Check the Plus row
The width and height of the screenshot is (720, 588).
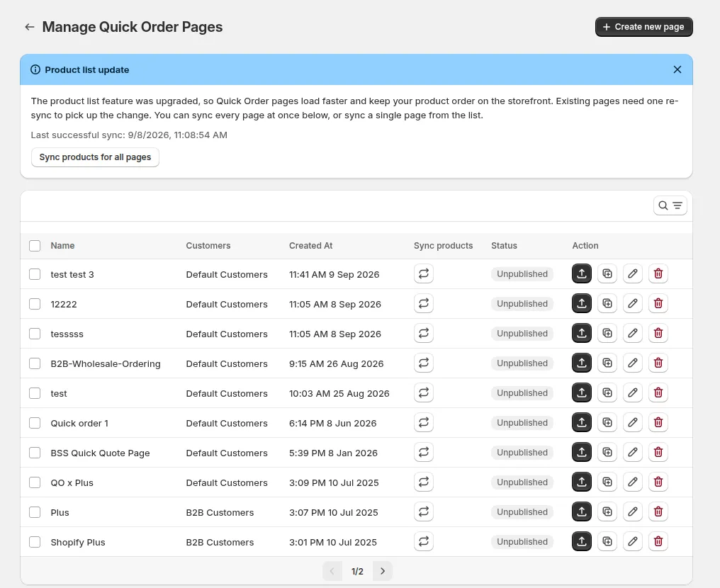[35, 513]
